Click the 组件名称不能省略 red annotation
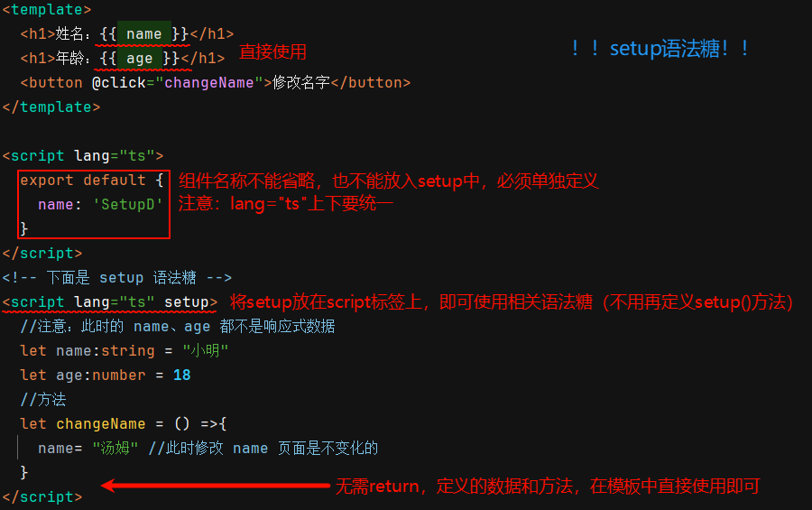 388,181
